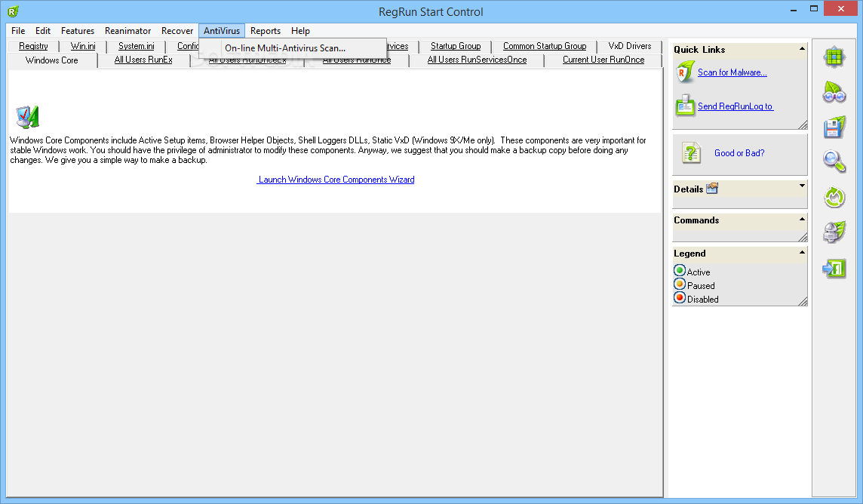Screen dimensions: 863x504
Task: Click the green grid icon in right toolbar
Action: point(834,57)
